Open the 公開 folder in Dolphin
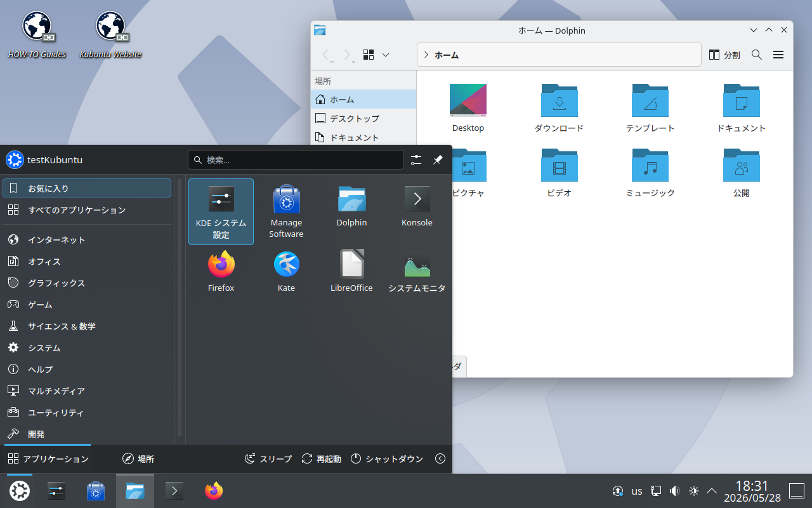 click(741, 173)
